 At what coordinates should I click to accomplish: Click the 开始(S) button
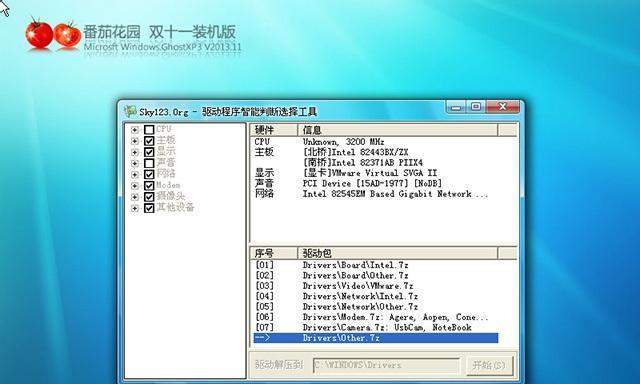(489, 365)
